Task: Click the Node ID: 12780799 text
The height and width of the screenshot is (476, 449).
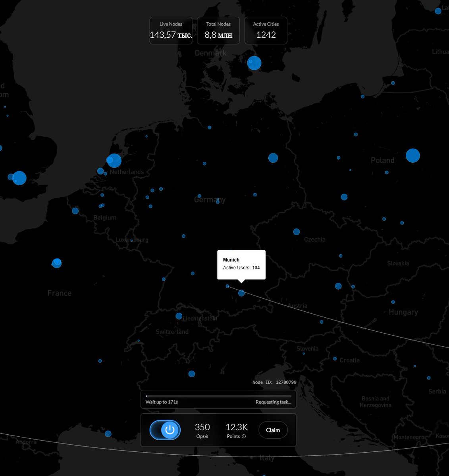Action: point(274,382)
